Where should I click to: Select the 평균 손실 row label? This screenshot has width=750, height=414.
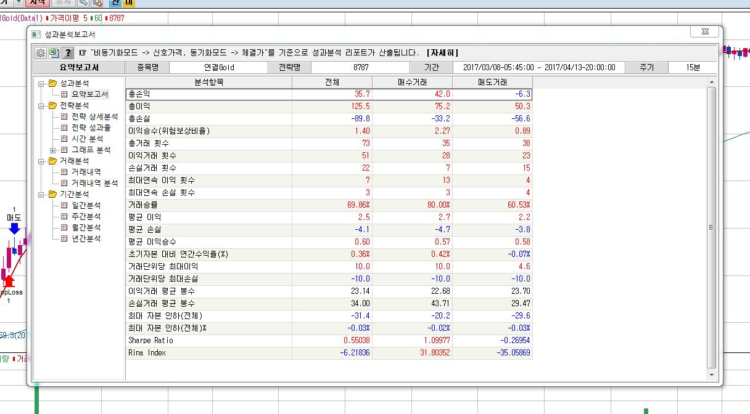[x=144, y=229]
